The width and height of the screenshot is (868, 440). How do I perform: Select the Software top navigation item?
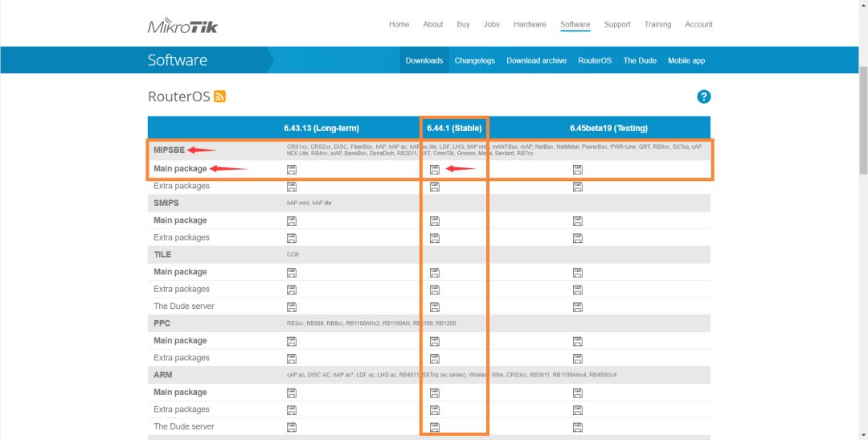575,24
